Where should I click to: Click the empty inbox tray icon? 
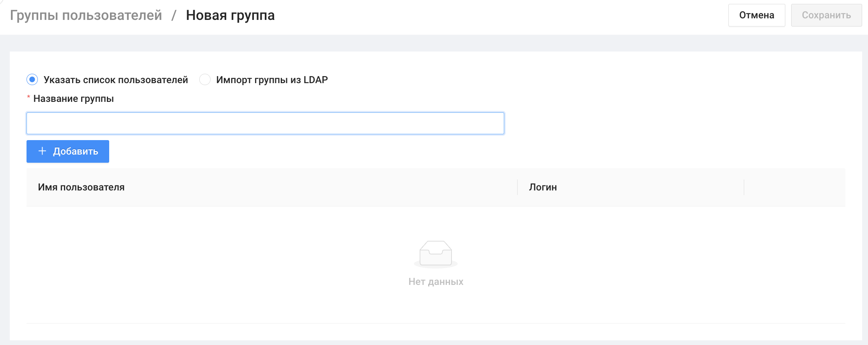tap(436, 254)
